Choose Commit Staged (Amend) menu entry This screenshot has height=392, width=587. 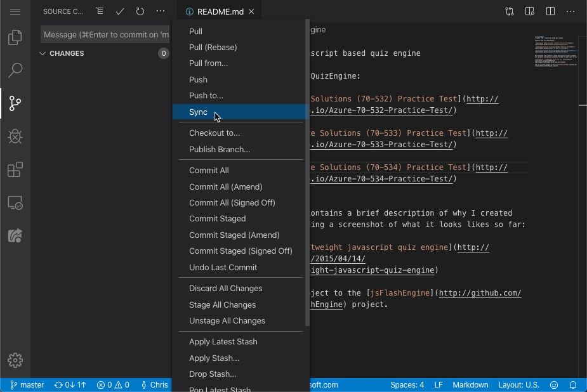[241, 235]
